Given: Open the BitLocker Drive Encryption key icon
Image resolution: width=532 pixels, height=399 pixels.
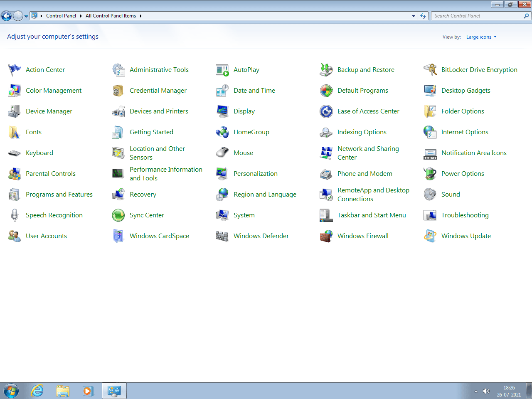Looking at the screenshot, I should point(430,70).
